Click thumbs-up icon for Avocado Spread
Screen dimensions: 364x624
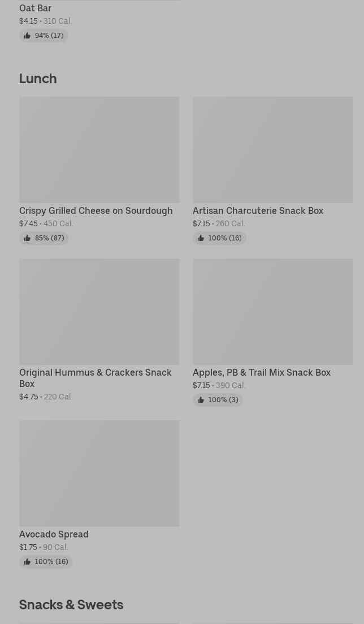pos(27,562)
